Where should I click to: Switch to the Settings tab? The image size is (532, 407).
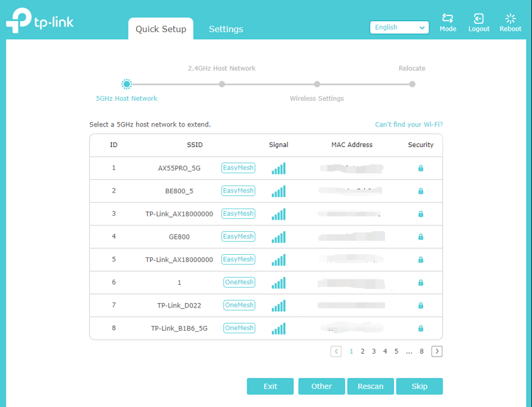(x=226, y=29)
